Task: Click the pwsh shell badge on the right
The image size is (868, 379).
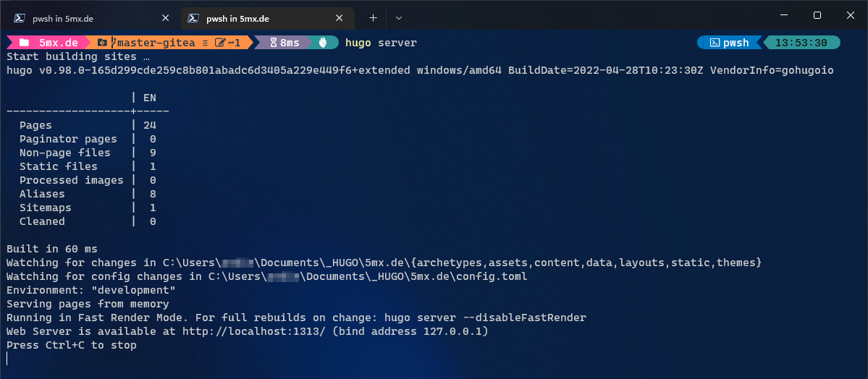Action: pos(729,43)
